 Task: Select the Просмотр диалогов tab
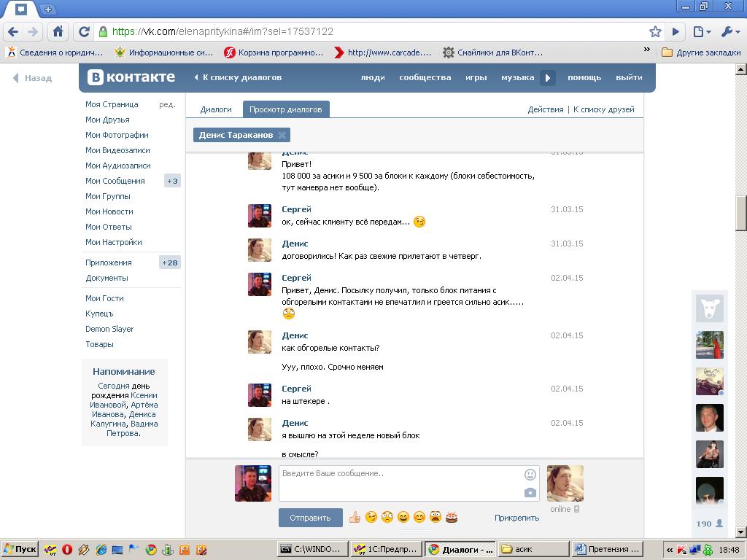tap(286, 109)
